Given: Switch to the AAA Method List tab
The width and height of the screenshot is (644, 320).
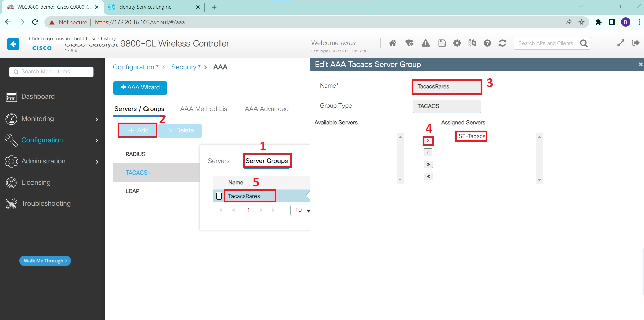Looking at the screenshot, I should [x=205, y=109].
